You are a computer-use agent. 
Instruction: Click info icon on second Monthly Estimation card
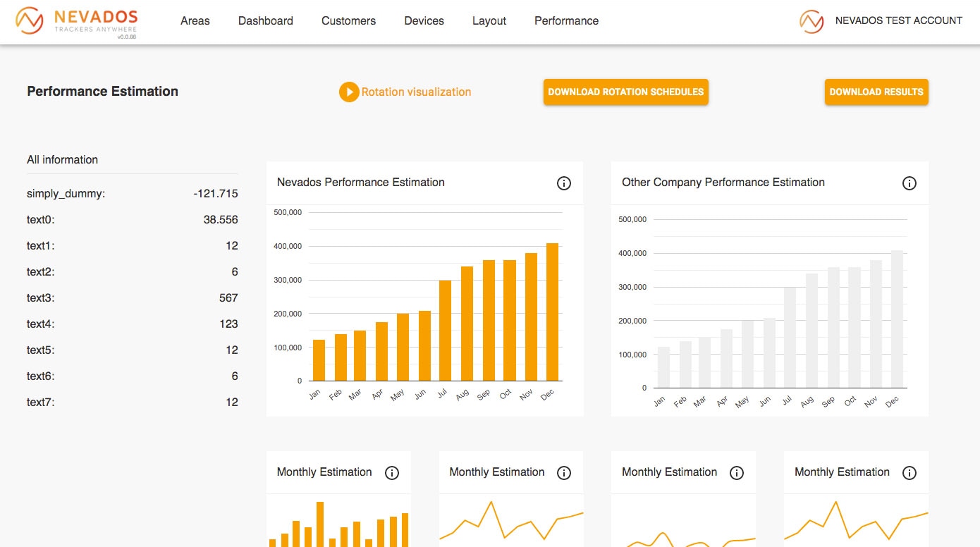point(564,473)
